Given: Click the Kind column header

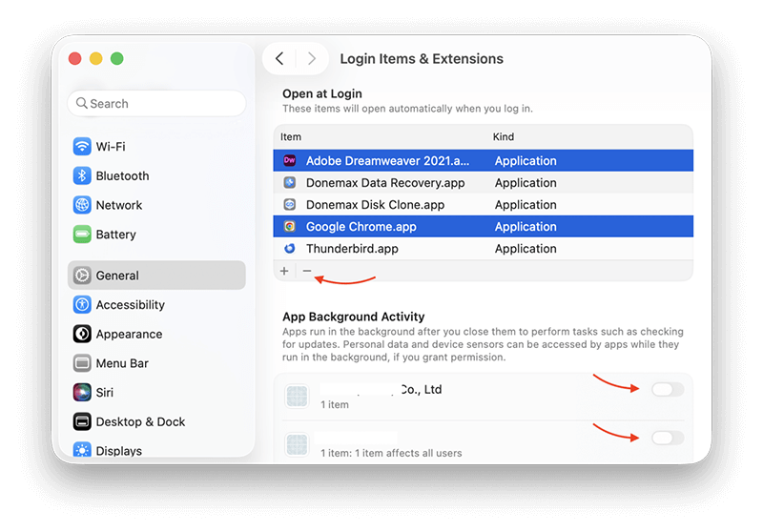Looking at the screenshot, I should click(x=504, y=136).
